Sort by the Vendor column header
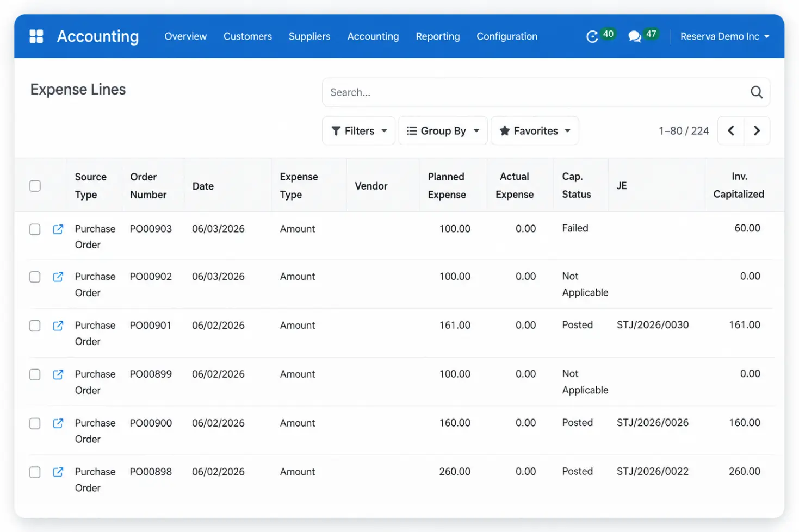This screenshot has width=799, height=532. coord(371,186)
